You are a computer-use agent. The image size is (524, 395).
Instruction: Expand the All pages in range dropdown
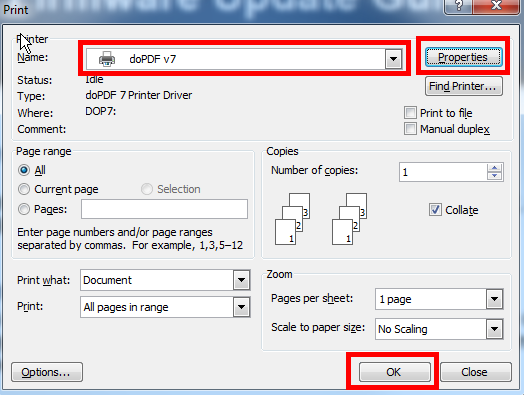(x=242, y=307)
